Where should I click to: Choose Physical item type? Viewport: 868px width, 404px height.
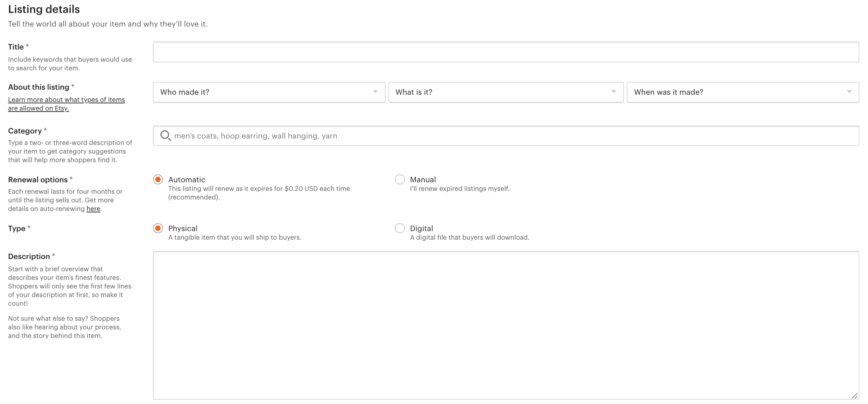tap(158, 228)
